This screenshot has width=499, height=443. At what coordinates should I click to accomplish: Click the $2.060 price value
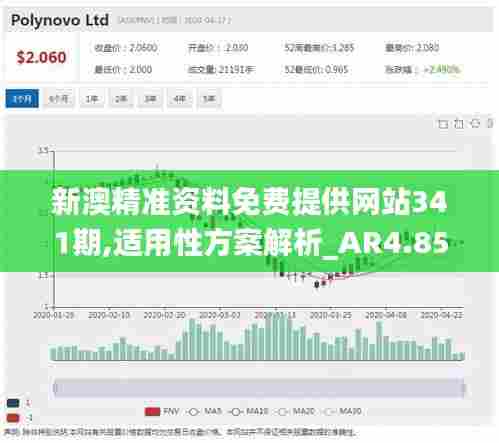tap(41, 57)
